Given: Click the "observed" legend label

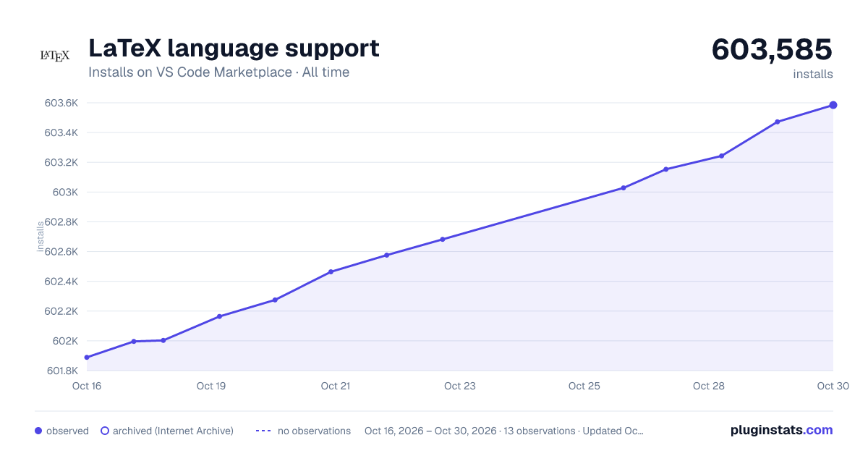Looking at the screenshot, I should point(67,431).
